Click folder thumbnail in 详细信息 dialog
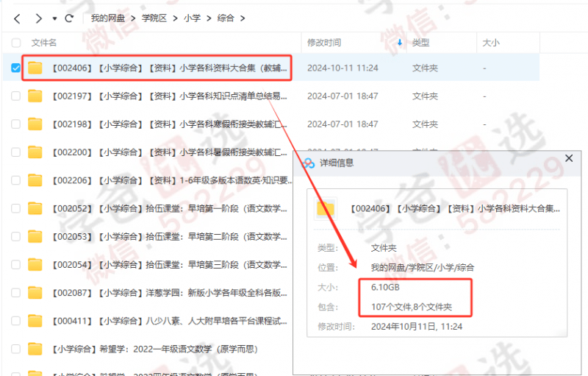Viewport: 588px width, 376px height. 326,208
